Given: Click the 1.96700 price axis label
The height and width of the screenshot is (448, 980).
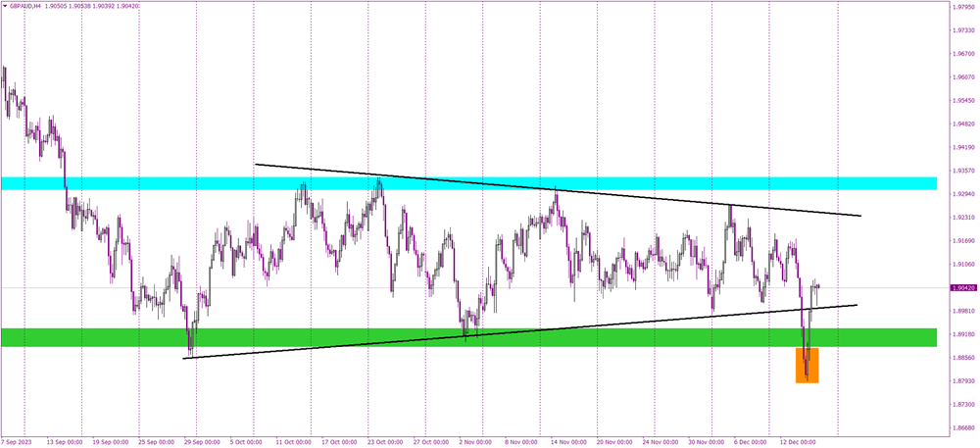Looking at the screenshot, I should [x=964, y=54].
